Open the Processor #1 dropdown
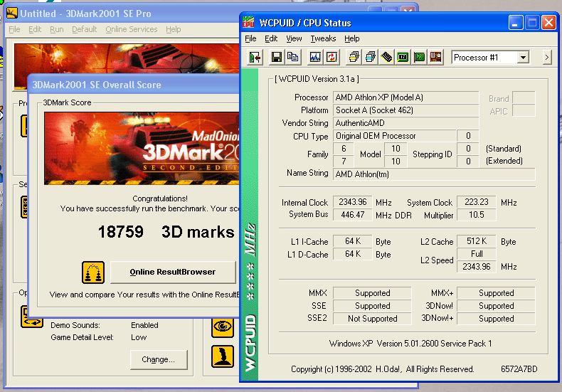 coord(524,58)
